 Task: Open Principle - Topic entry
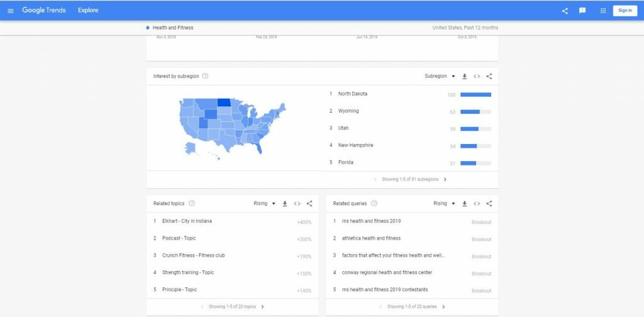(179, 290)
